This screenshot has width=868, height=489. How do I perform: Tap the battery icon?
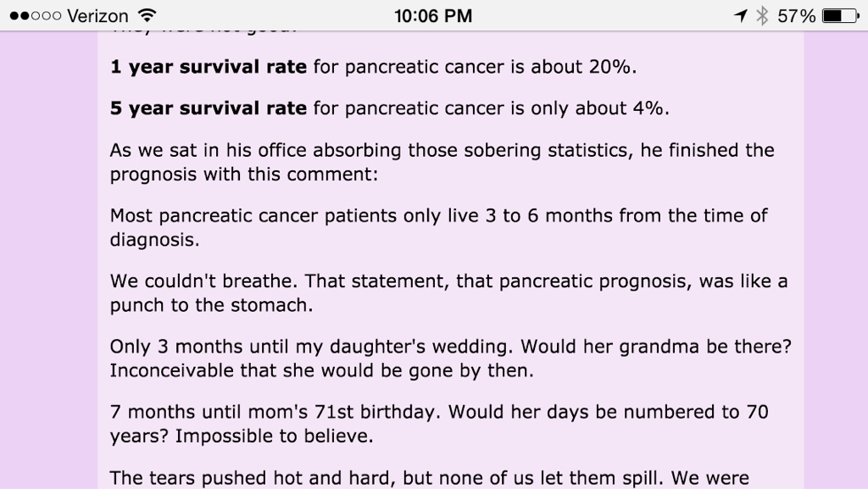(841, 15)
